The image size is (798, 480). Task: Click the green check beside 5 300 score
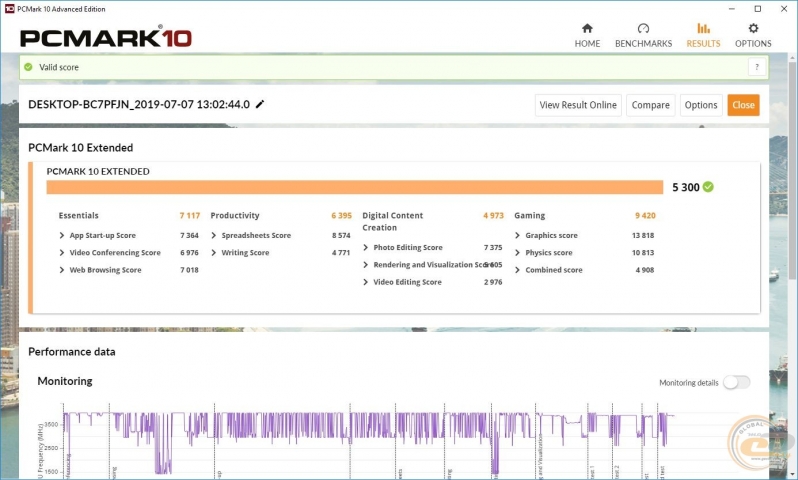click(x=708, y=187)
